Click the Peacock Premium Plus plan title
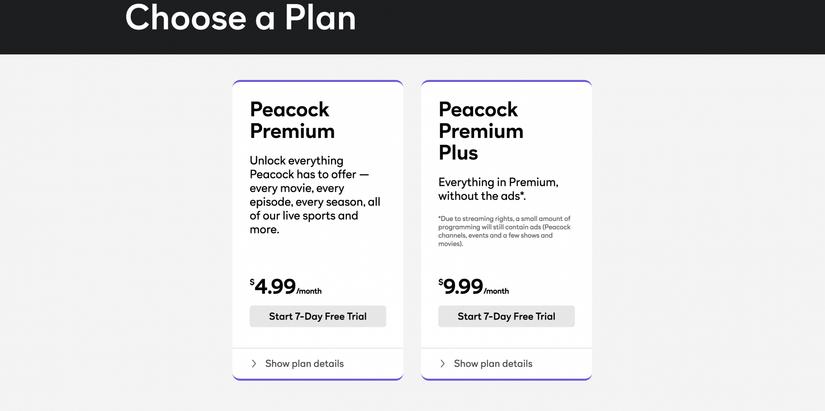The height and width of the screenshot is (411, 825). pyautogui.click(x=480, y=131)
